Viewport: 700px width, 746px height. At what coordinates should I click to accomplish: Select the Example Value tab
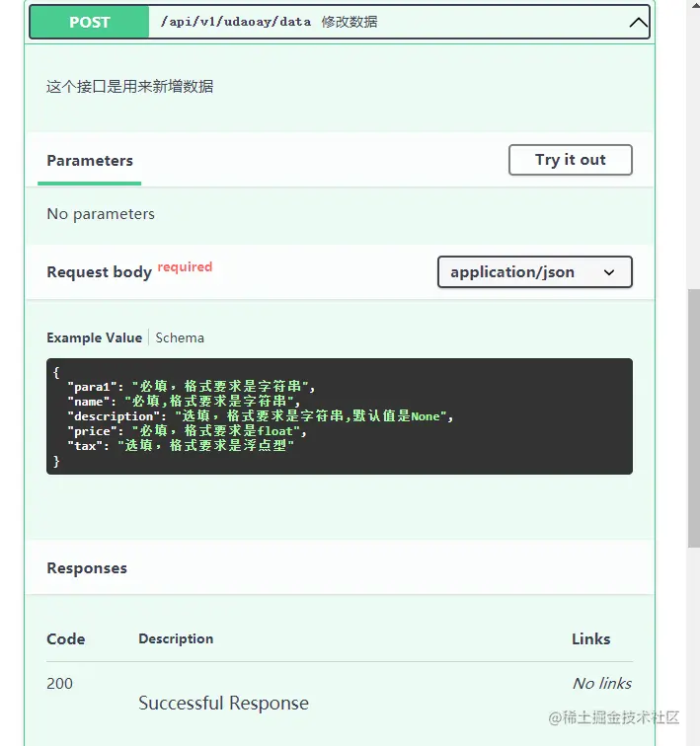94,337
